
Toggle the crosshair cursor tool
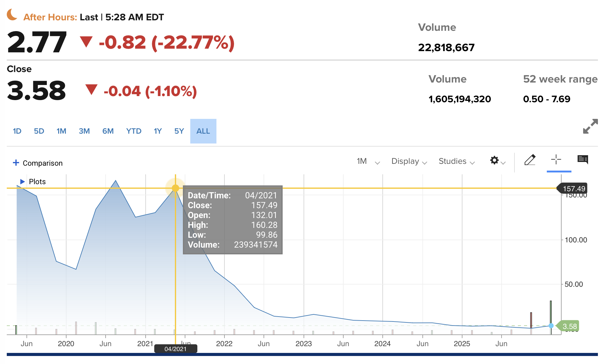pyautogui.click(x=556, y=160)
